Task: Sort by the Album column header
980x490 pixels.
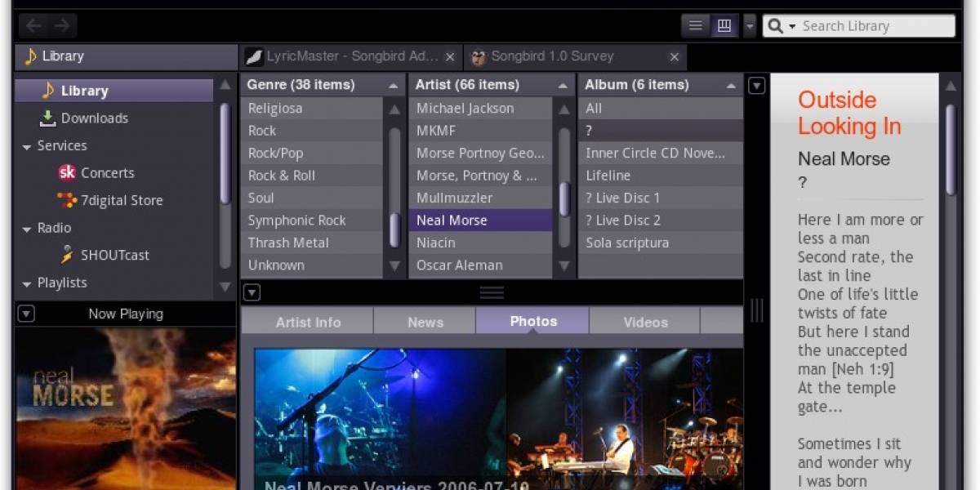Action: [x=661, y=85]
